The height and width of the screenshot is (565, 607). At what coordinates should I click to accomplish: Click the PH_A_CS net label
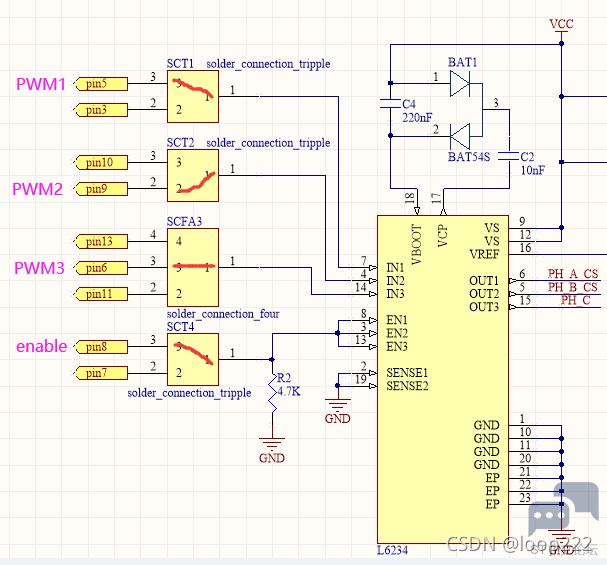(573, 274)
